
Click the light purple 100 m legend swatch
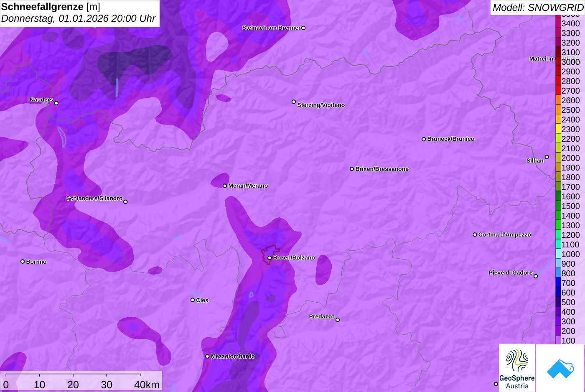[x=558, y=341]
